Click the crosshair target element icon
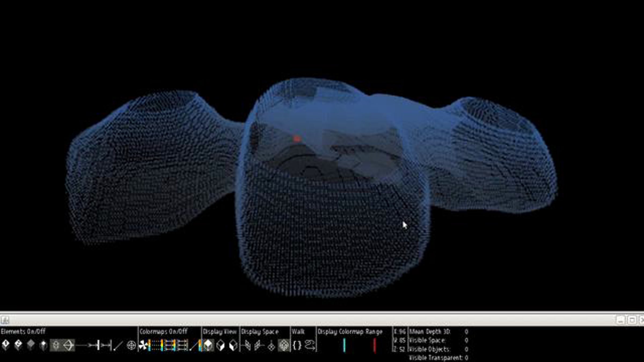Viewport: 644px width, 362px height. [131, 345]
